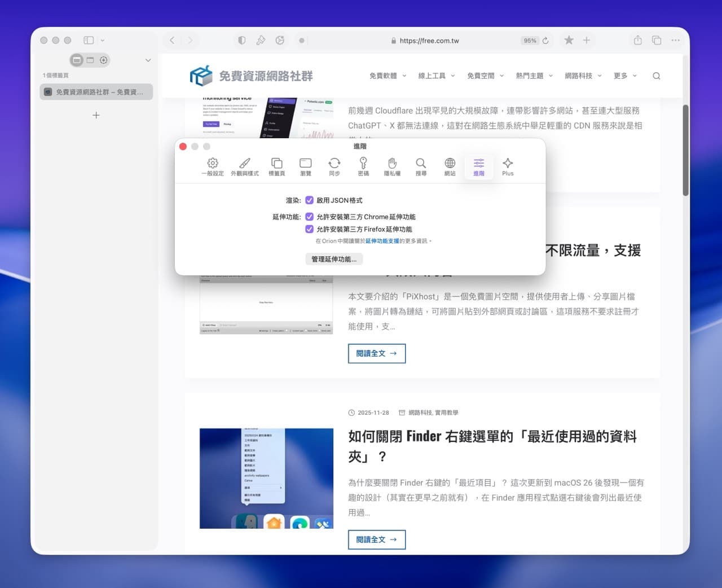Open the 網站 settings section
The image size is (722, 588).
(x=450, y=166)
